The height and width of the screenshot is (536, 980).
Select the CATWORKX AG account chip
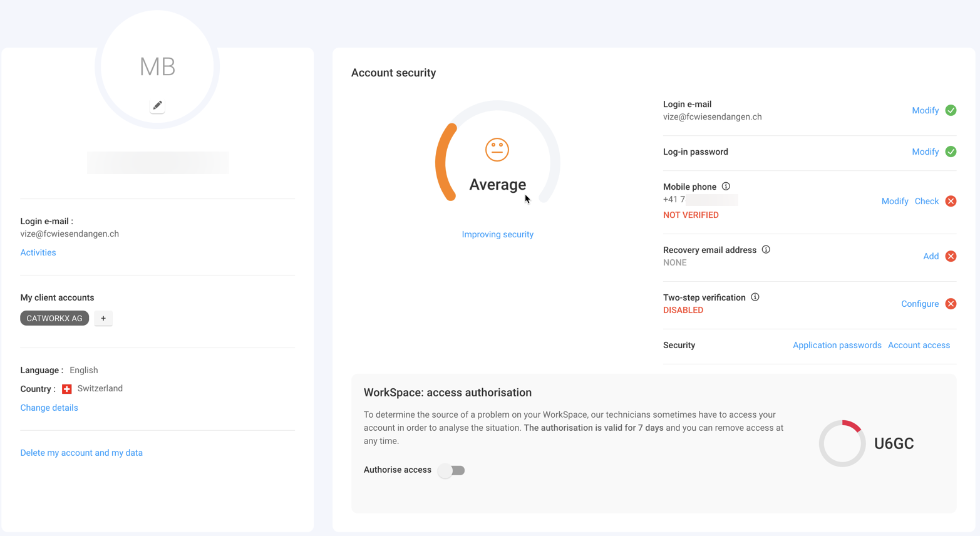pos(54,318)
